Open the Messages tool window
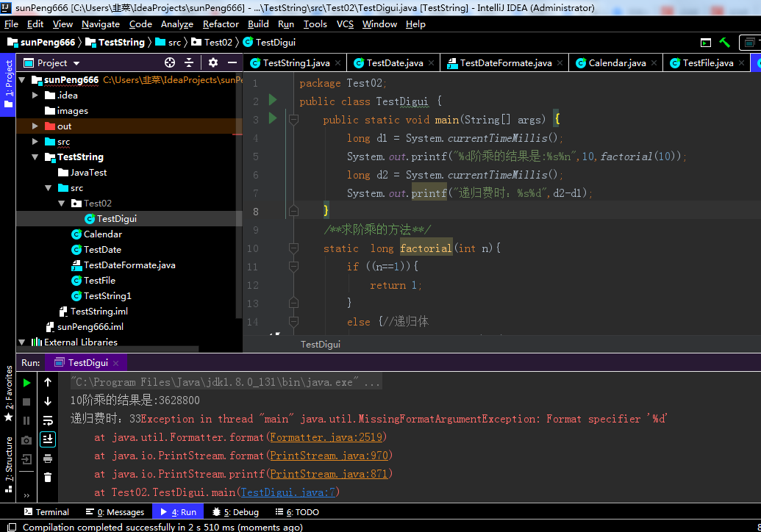Screen dimensions: 761x532 click(x=115, y=512)
